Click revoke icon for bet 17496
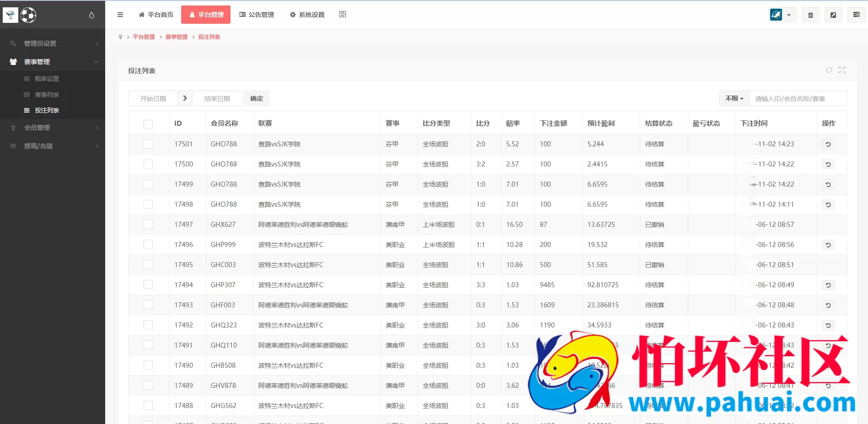The height and width of the screenshot is (424, 868). tap(828, 245)
